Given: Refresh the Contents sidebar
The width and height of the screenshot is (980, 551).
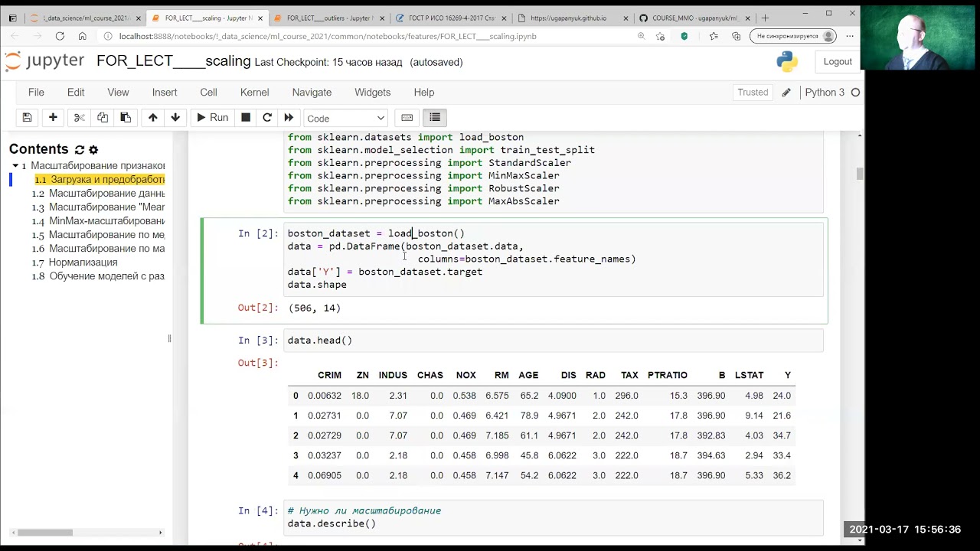Looking at the screenshot, I should pos(79,149).
